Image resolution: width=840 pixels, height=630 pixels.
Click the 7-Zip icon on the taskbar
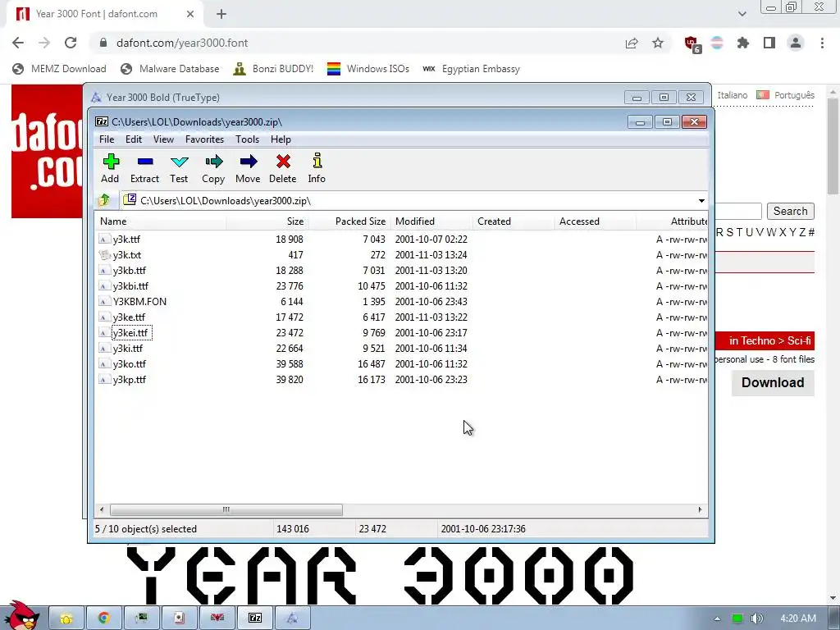click(255, 618)
